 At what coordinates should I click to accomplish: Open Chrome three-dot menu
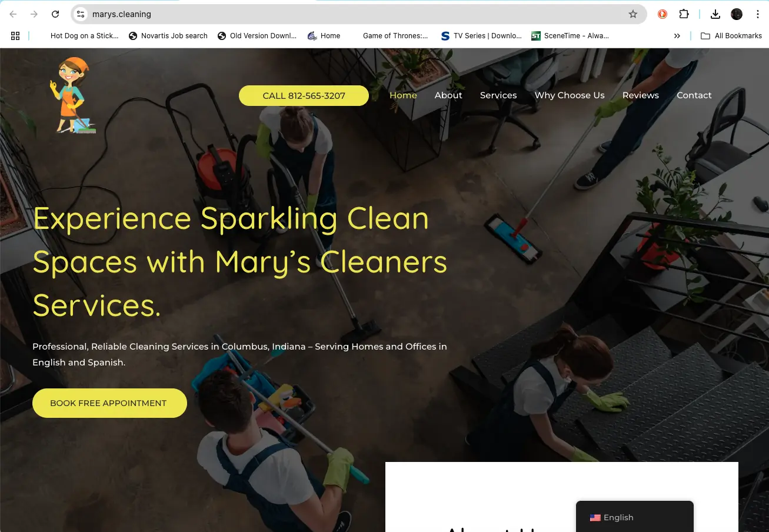tap(758, 14)
